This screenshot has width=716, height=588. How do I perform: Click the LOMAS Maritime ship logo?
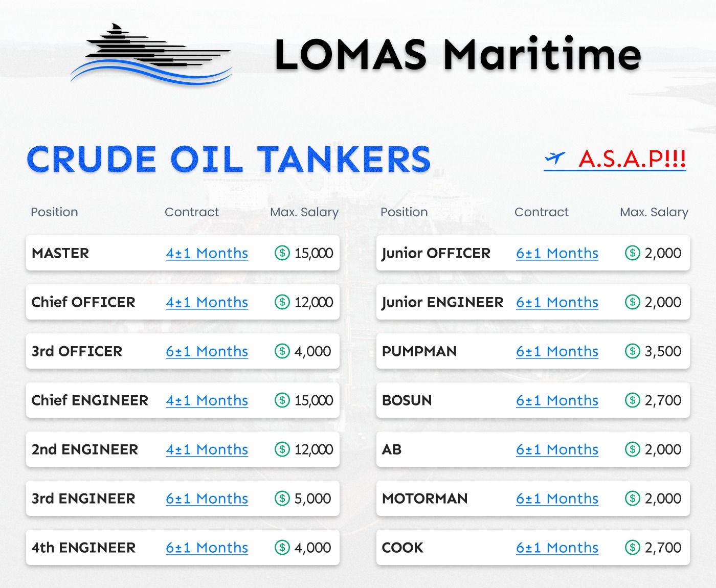click(x=151, y=54)
